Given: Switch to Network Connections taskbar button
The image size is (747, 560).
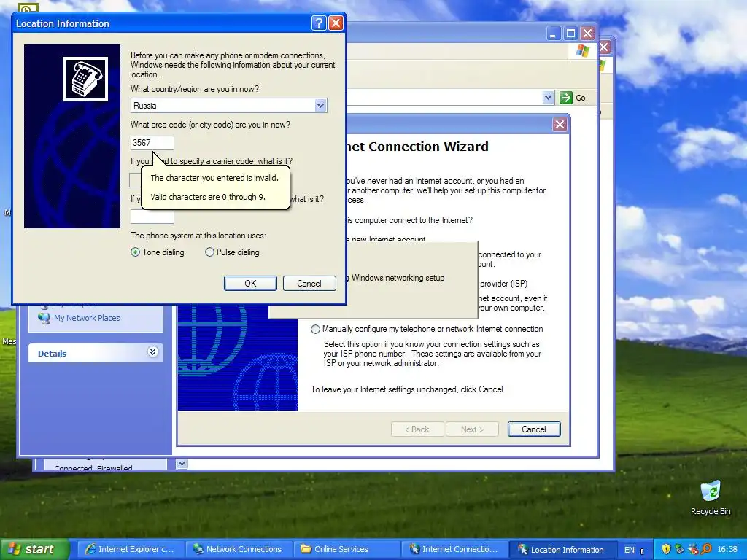Looking at the screenshot, I should (237, 549).
